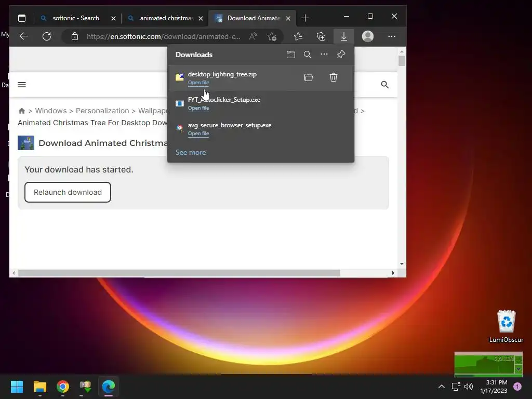The width and height of the screenshot is (532, 399).
Task: Open the Favorites list icon
Action: click(x=298, y=36)
